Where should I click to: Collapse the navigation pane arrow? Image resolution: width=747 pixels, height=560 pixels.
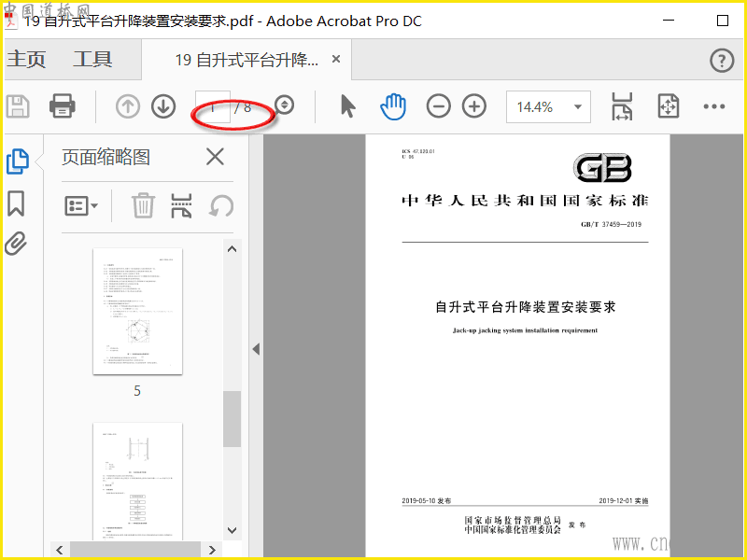tap(256, 349)
